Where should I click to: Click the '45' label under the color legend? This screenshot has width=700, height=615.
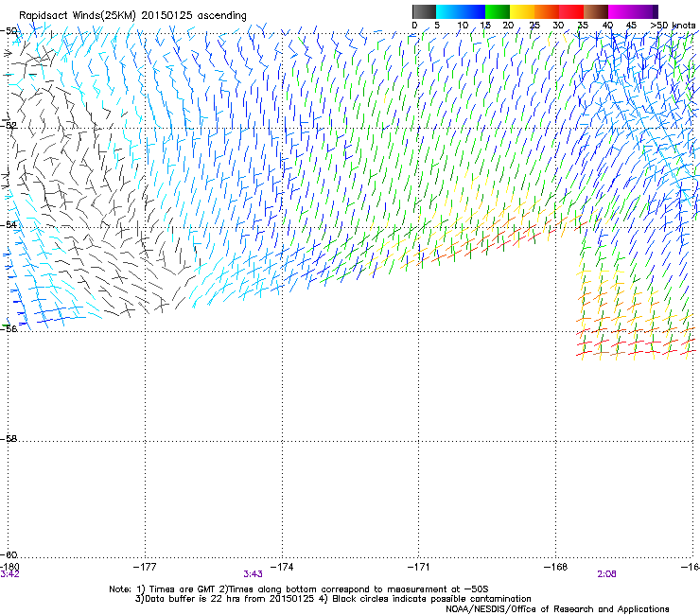[x=631, y=26]
